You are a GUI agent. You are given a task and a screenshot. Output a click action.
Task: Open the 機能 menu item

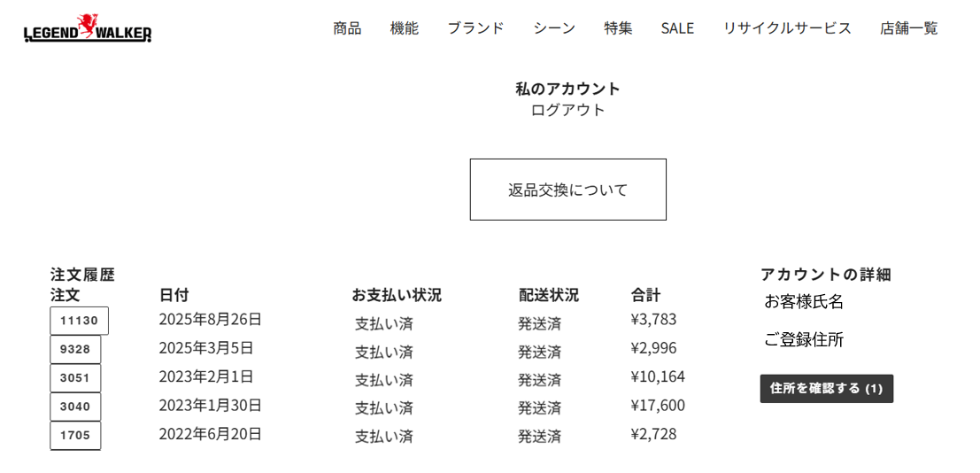point(405,28)
